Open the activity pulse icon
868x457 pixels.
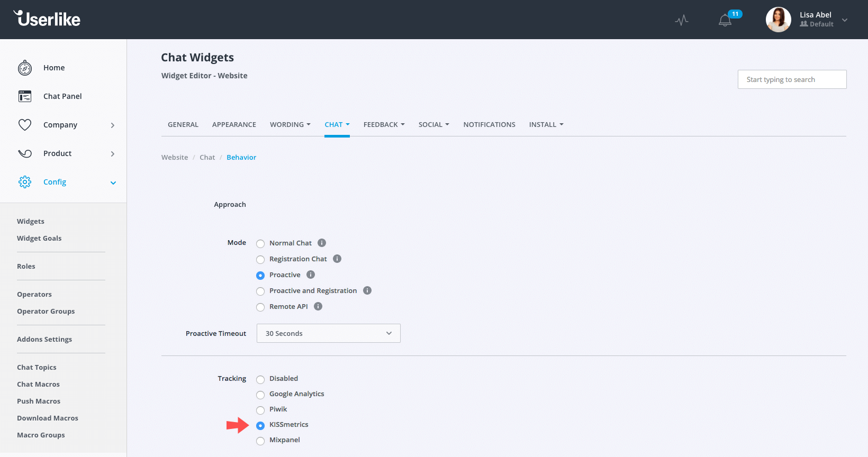(682, 20)
